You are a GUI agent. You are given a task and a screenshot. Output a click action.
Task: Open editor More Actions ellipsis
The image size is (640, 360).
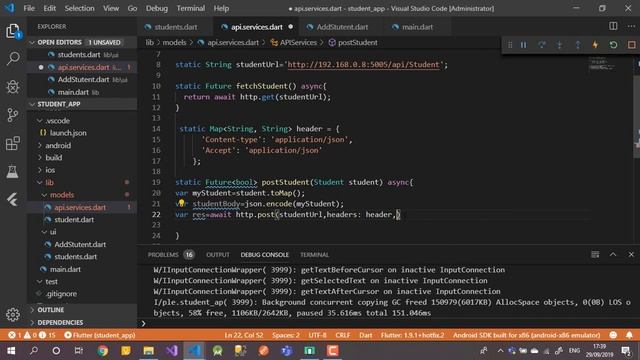[x=631, y=26]
